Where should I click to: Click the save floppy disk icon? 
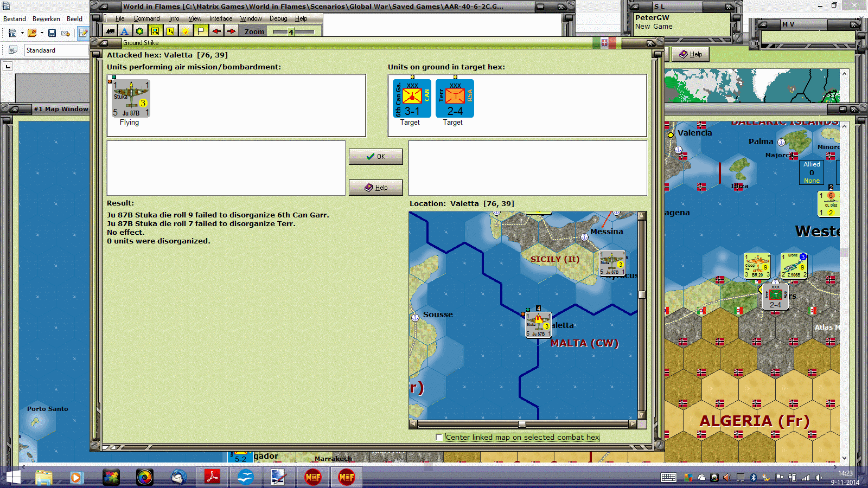tap(52, 33)
